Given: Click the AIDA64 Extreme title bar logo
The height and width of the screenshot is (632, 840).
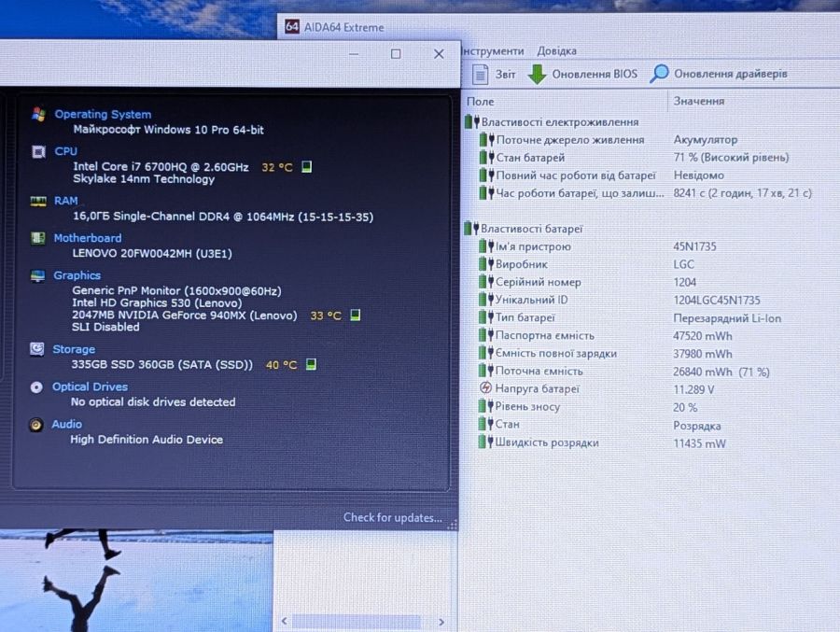Looking at the screenshot, I should tap(292, 27).
